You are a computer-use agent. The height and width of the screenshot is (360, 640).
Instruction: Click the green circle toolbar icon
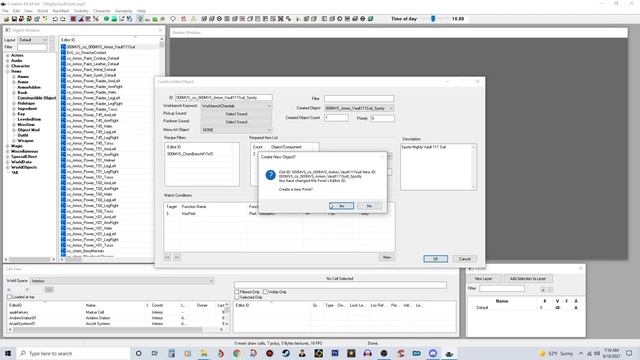pyautogui.click(x=106, y=19)
